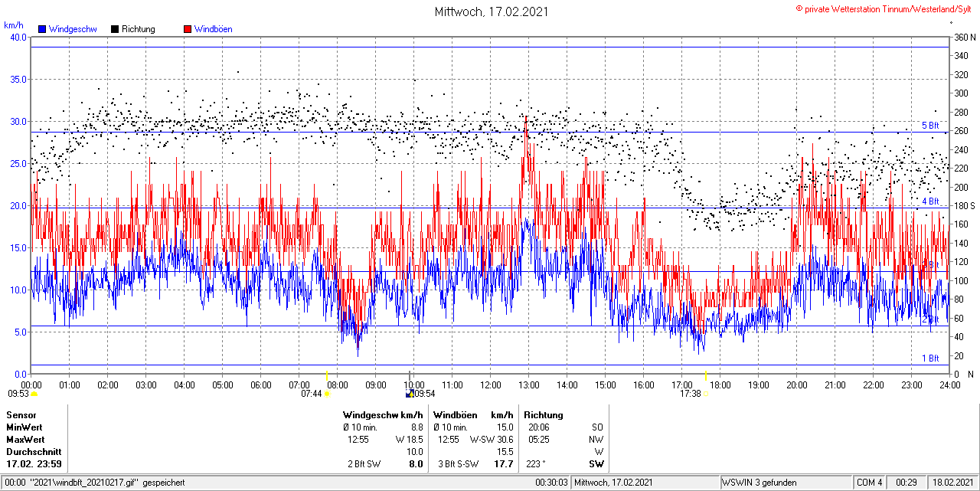Image resolution: width=980 pixels, height=491 pixels.
Task: Click the yellow moon icon beside 09:53
Action: (34, 394)
